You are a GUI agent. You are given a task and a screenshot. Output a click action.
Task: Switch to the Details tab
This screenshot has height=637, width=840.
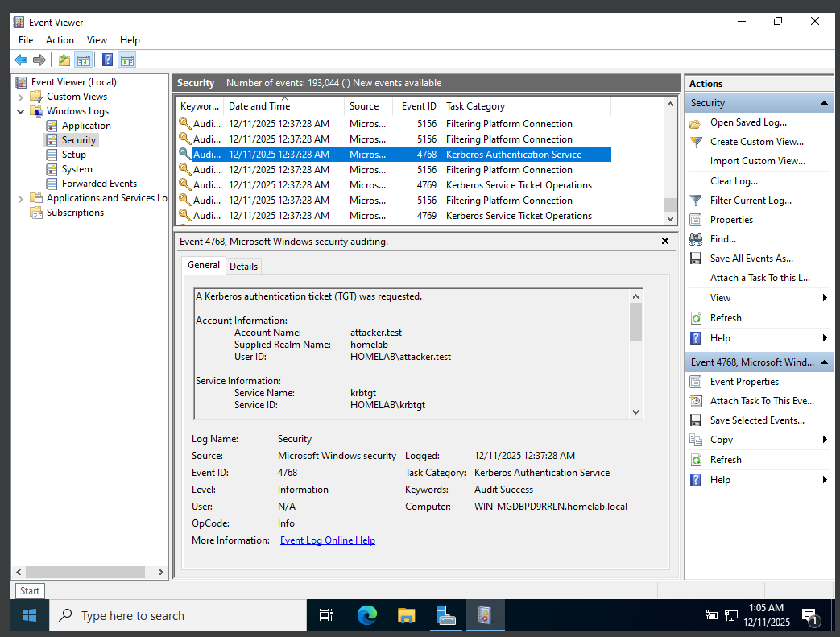coord(243,266)
